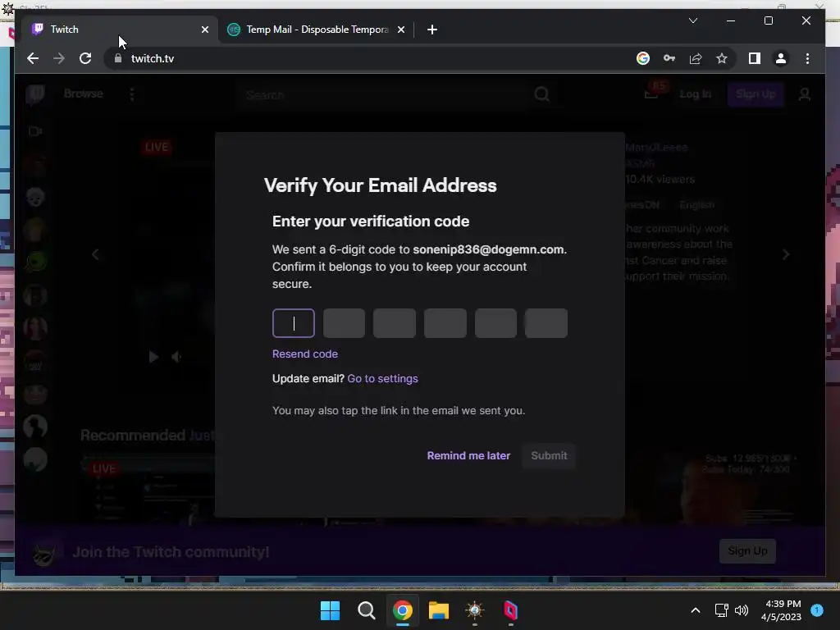Go back using browser back arrow
840x630 pixels.
[x=33, y=58]
